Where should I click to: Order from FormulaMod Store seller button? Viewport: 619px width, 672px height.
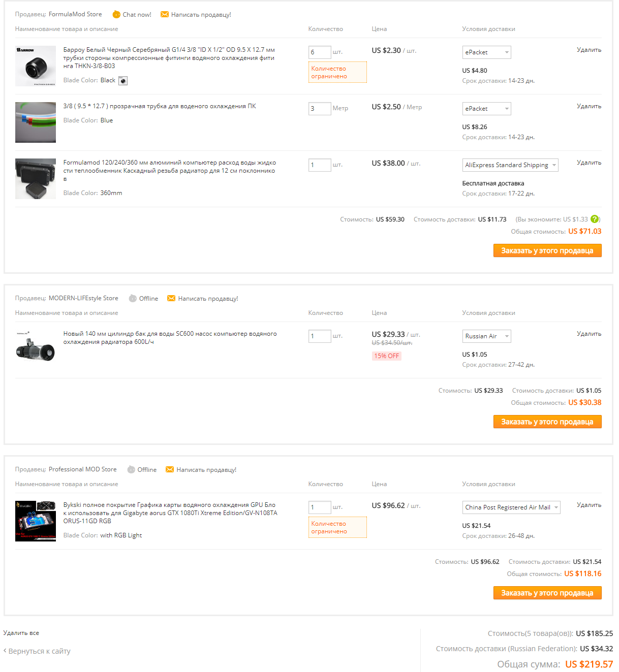pyautogui.click(x=547, y=250)
